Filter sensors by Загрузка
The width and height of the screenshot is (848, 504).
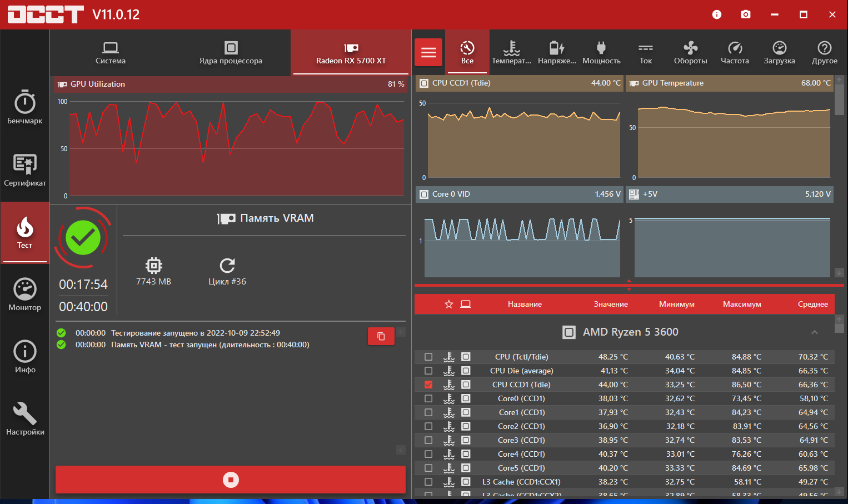(780, 52)
